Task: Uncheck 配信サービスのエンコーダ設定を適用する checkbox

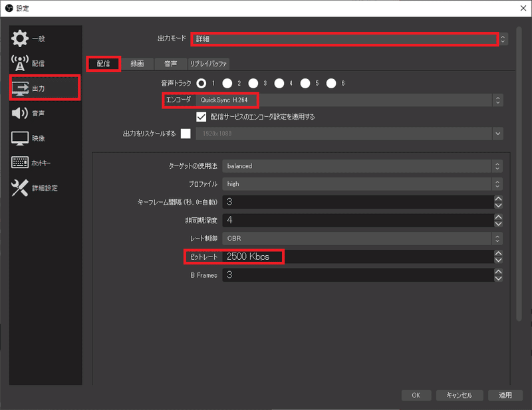Action: [x=201, y=117]
